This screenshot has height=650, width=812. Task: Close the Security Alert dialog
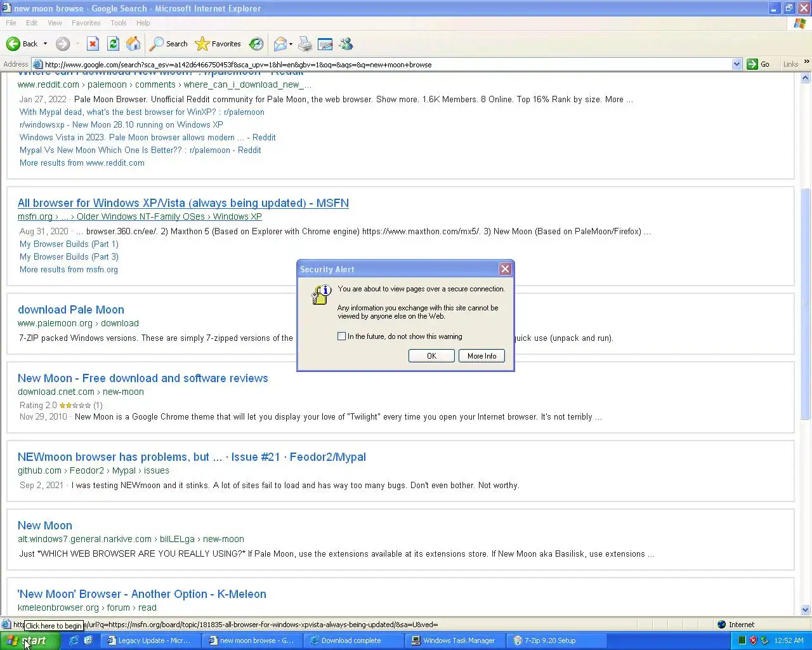pyautogui.click(x=505, y=269)
